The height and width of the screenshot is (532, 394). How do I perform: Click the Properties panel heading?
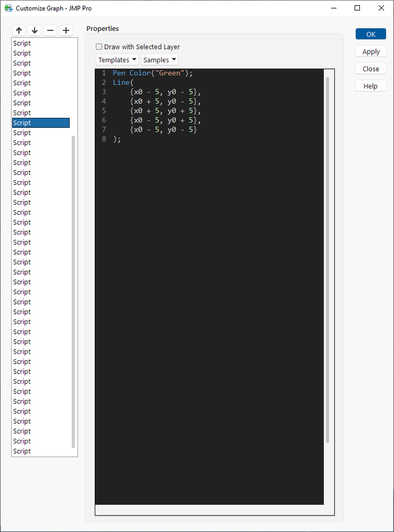(103, 28)
